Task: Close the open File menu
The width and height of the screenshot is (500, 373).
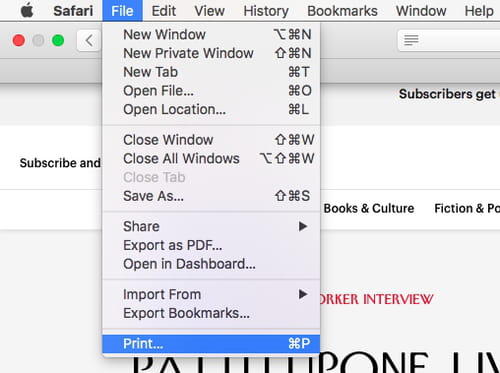Action: [122, 11]
